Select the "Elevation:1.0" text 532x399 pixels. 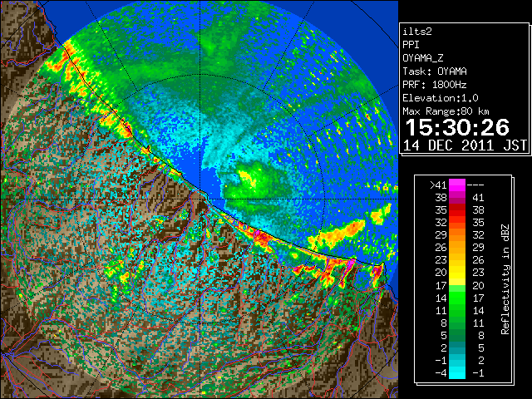441,98
